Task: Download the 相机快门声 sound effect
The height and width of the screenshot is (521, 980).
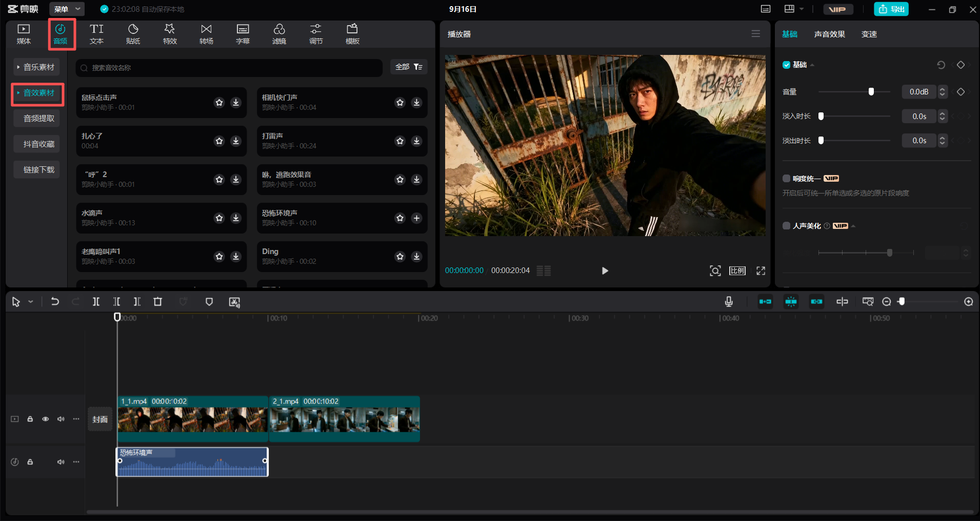Action: pyautogui.click(x=416, y=103)
